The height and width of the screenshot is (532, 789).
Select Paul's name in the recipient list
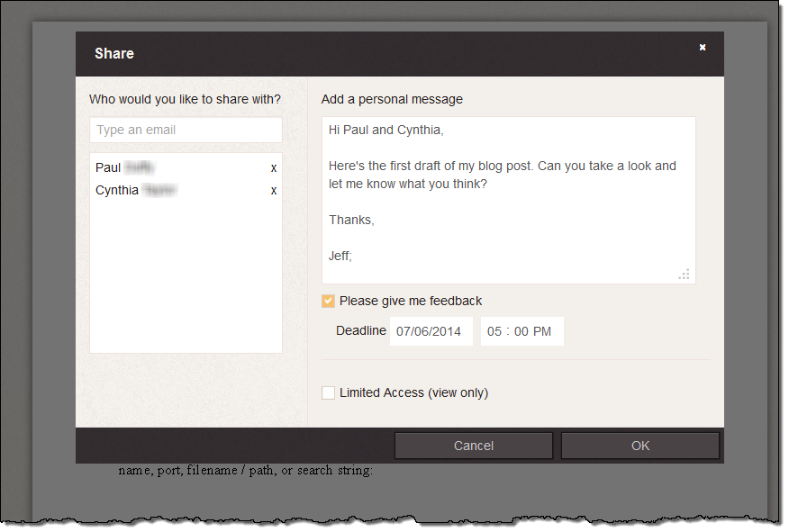point(109,167)
